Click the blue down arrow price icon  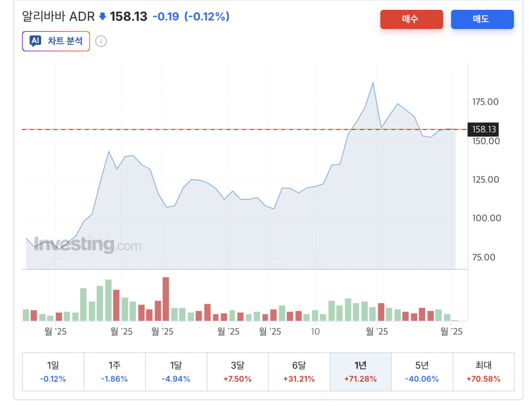pyautogui.click(x=102, y=17)
